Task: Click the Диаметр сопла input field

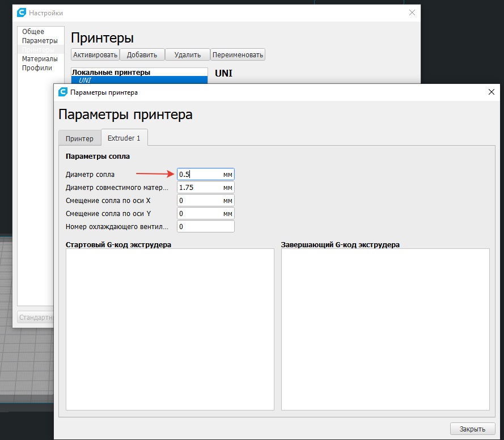Action: click(x=205, y=174)
